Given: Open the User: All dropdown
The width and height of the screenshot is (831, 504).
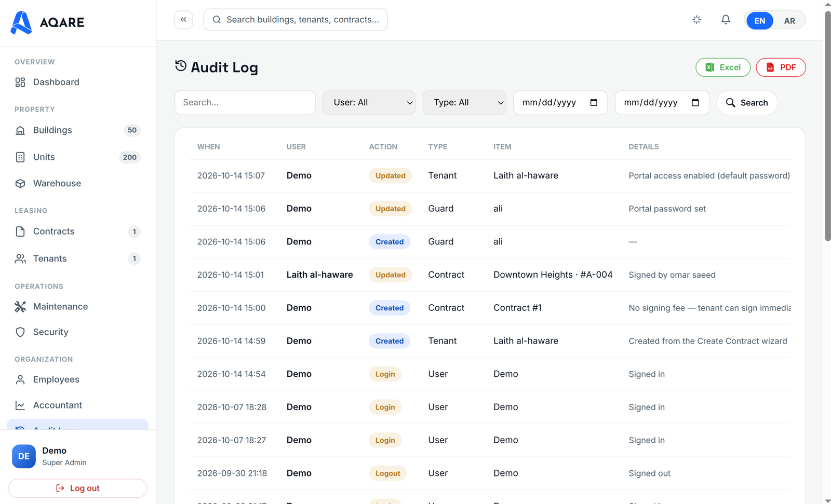Looking at the screenshot, I should point(369,103).
